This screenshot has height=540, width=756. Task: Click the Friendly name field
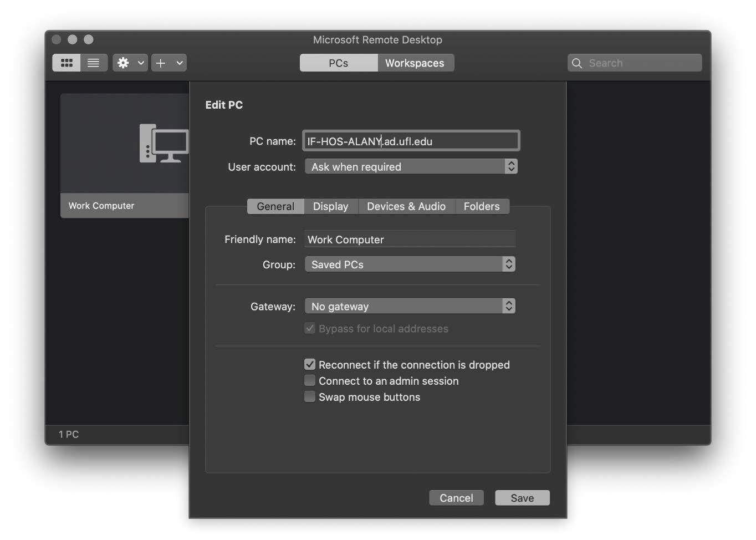410,240
